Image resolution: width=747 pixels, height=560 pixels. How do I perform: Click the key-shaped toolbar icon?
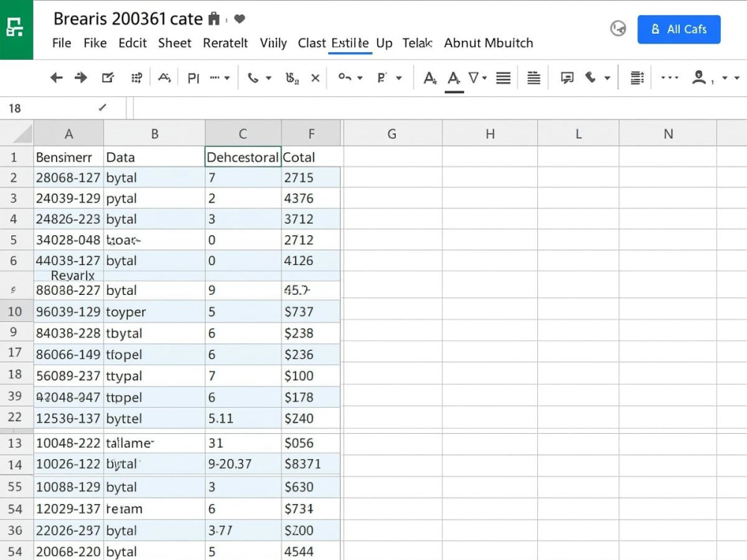coord(344,77)
